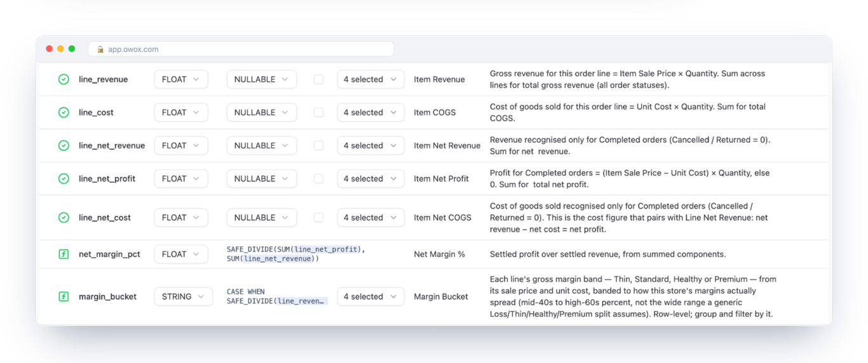Click the net_margin_pct field name
This screenshot has height=363, width=868.
[x=109, y=254]
